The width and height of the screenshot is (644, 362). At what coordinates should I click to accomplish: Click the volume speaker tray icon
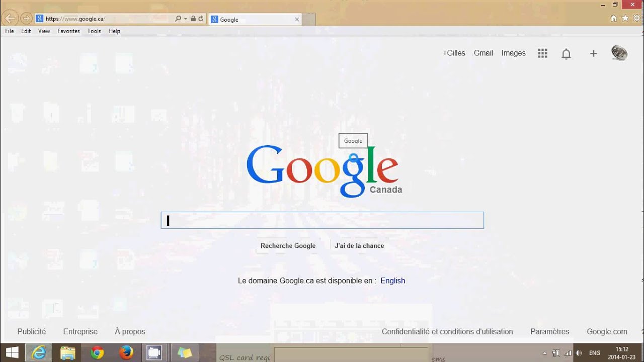(579, 353)
